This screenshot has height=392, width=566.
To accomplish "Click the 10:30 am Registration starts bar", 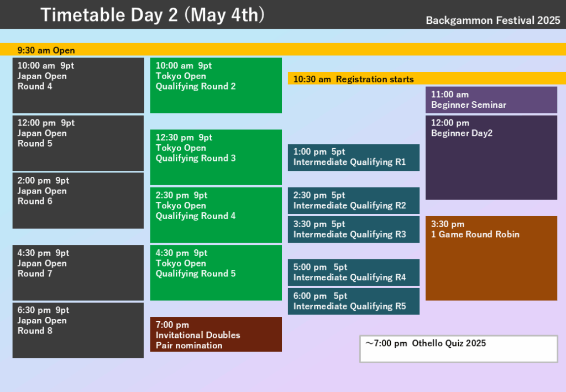I will point(426,79).
